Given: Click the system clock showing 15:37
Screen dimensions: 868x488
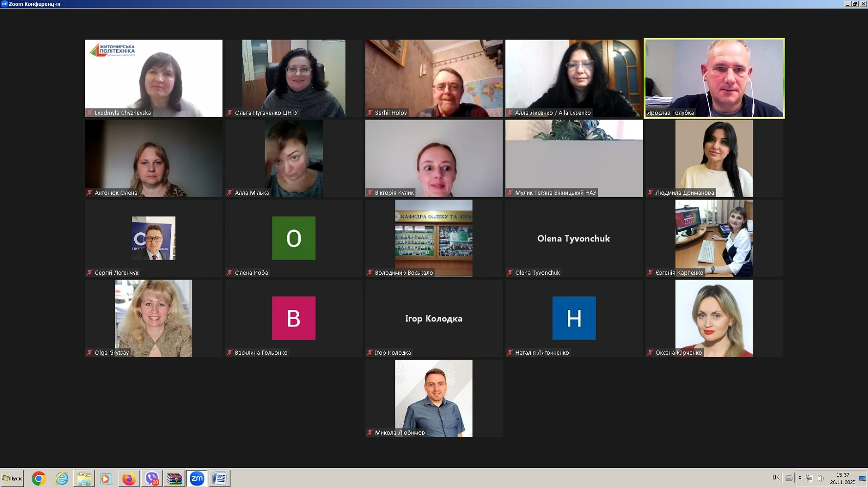Looking at the screenshot, I should click(843, 478).
